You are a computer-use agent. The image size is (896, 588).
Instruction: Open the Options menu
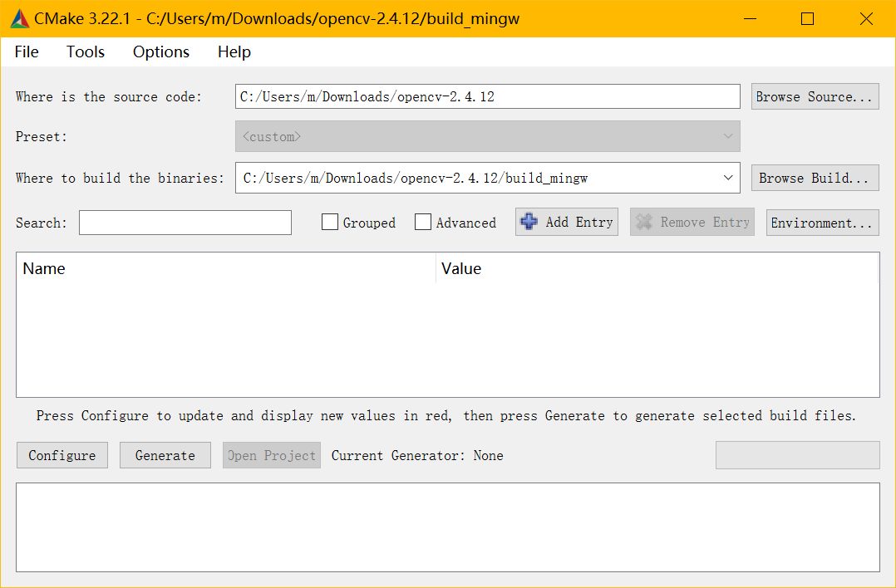[x=161, y=51]
